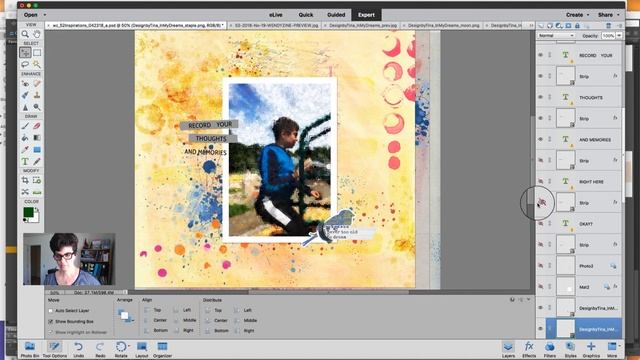Select the Blur tool
The width and height of the screenshot is (640, 360).
25,107
